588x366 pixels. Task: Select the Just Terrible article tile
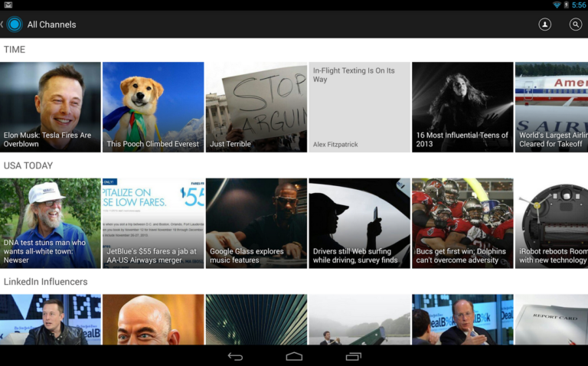point(256,107)
